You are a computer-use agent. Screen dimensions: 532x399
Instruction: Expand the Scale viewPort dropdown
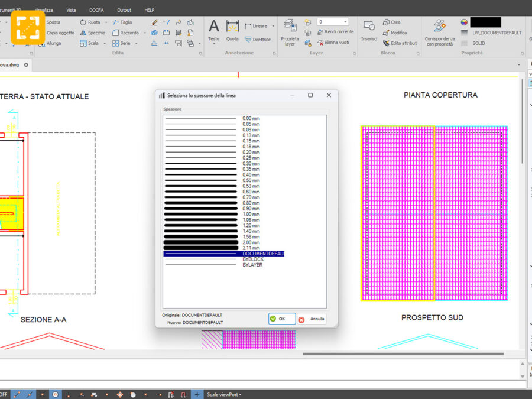224,394
